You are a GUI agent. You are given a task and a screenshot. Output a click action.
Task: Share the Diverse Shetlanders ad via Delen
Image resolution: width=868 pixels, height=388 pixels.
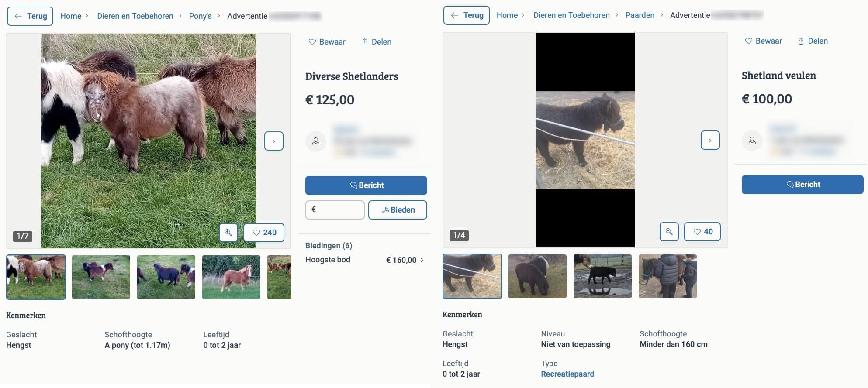376,42
